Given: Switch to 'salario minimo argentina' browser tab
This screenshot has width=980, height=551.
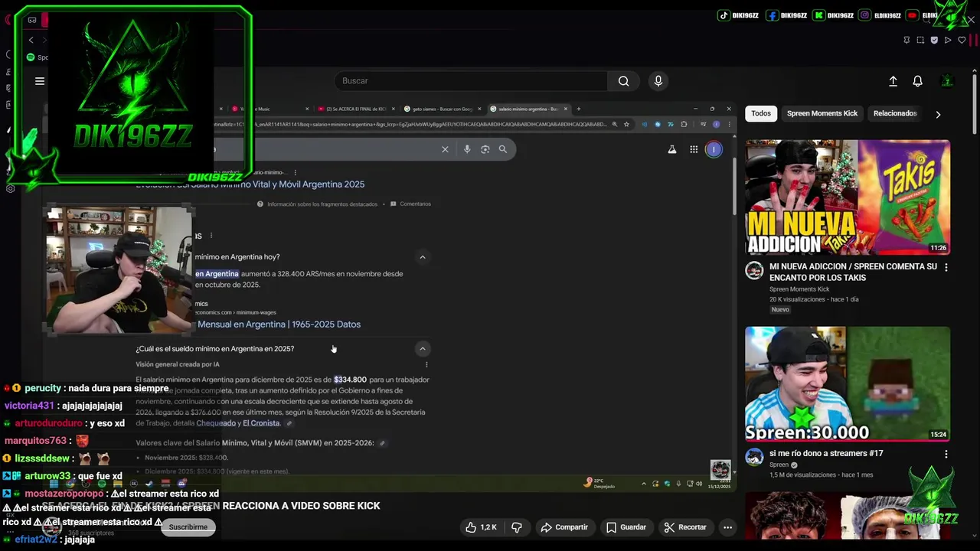Looking at the screenshot, I should tap(528, 109).
